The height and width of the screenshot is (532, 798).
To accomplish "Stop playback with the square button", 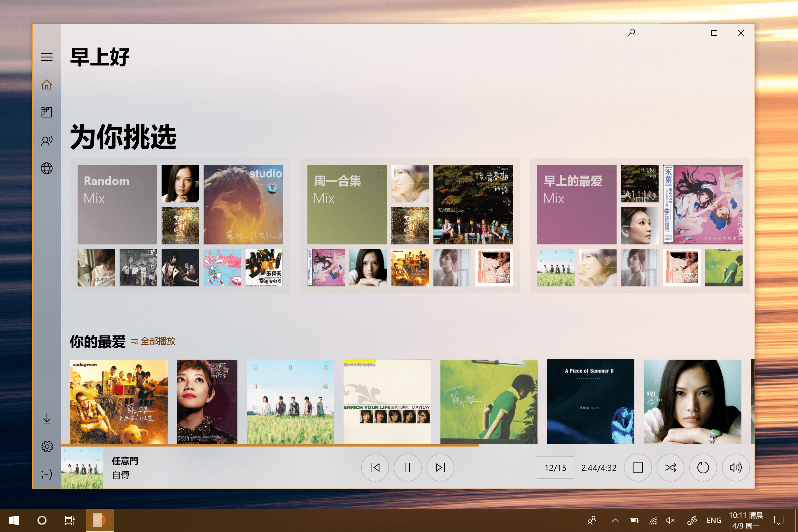I will pyautogui.click(x=638, y=468).
